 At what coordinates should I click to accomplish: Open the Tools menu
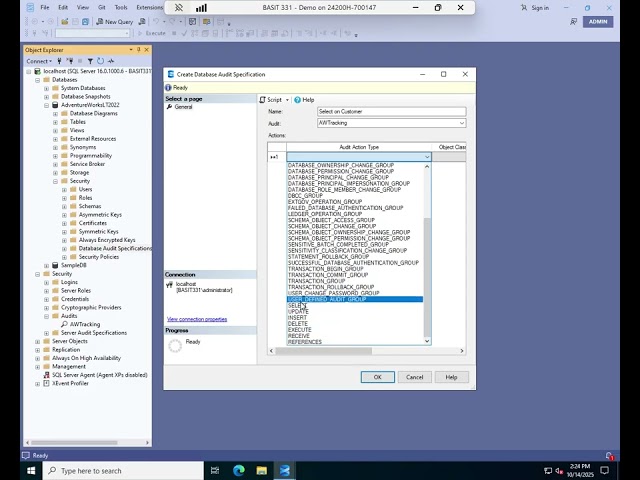pos(121,7)
